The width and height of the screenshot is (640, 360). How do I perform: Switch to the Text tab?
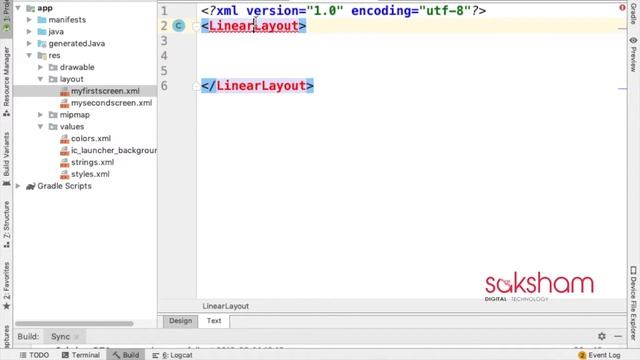[x=214, y=321]
